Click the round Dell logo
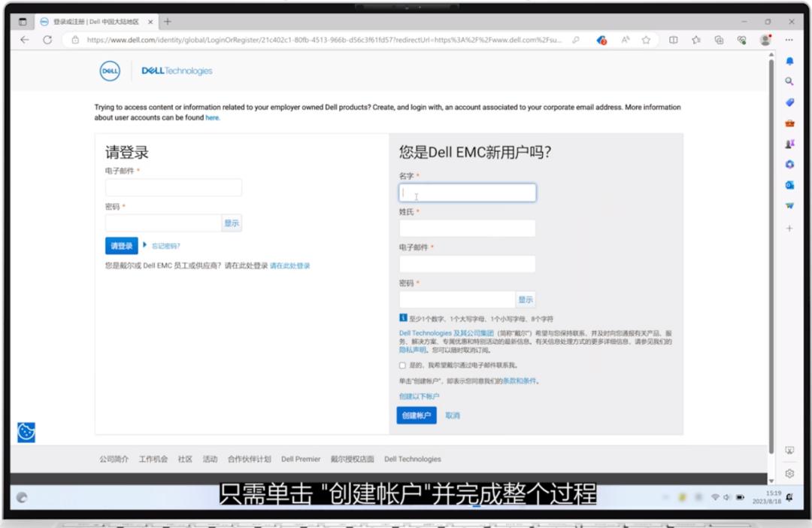 click(x=110, y=71)
